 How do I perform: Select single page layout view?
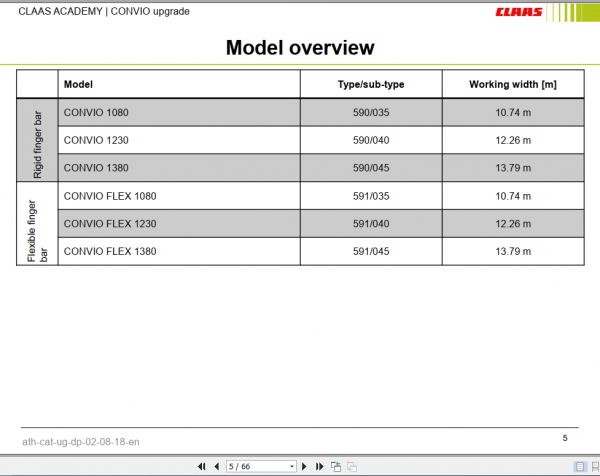[580, 466]
